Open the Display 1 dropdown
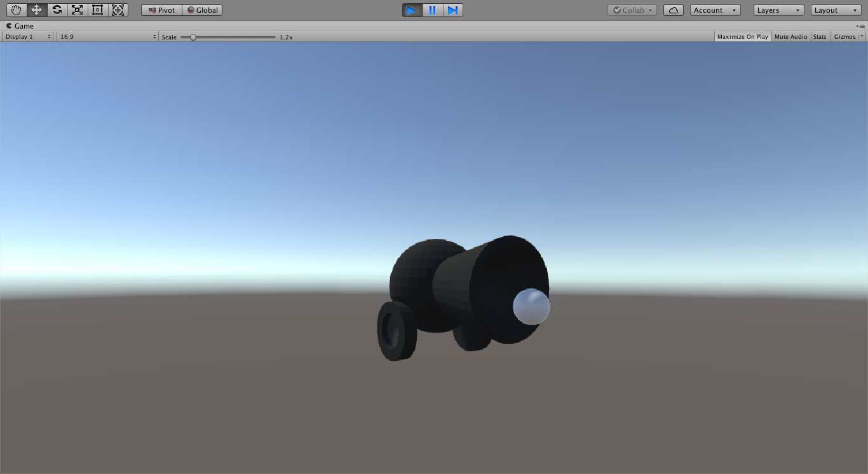This screenshot has height=474, width=868. (x=28, y=37)
